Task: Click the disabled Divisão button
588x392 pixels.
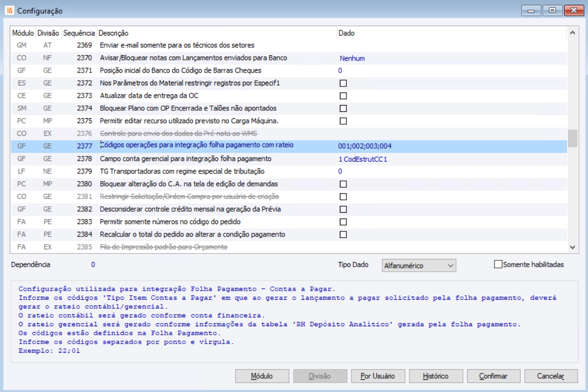Action: (x=320, y=376)
